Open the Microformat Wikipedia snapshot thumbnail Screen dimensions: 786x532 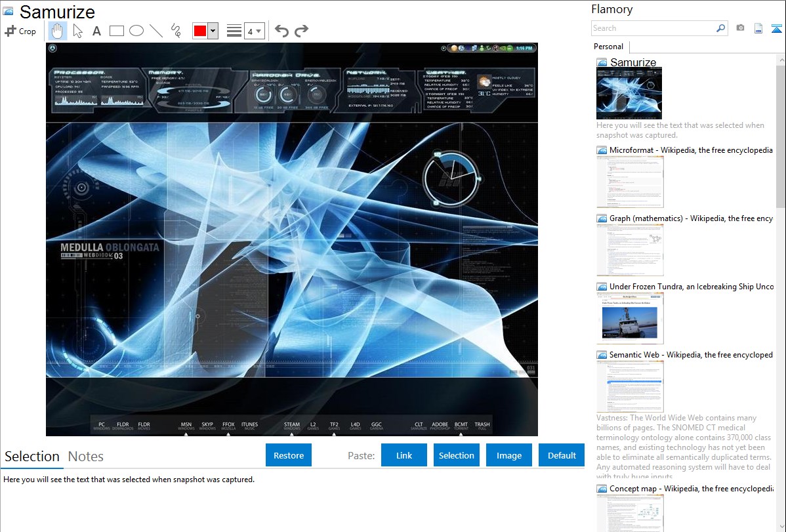click(x=630, y=182)
